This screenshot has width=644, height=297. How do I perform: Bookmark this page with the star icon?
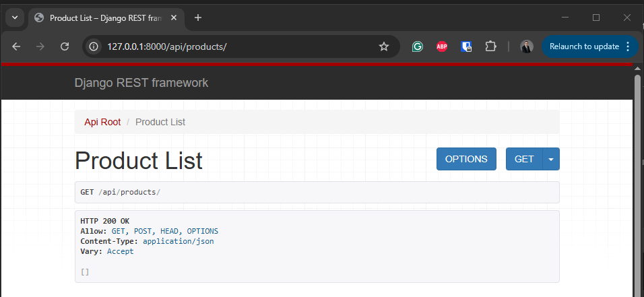(x=383, y=47)
